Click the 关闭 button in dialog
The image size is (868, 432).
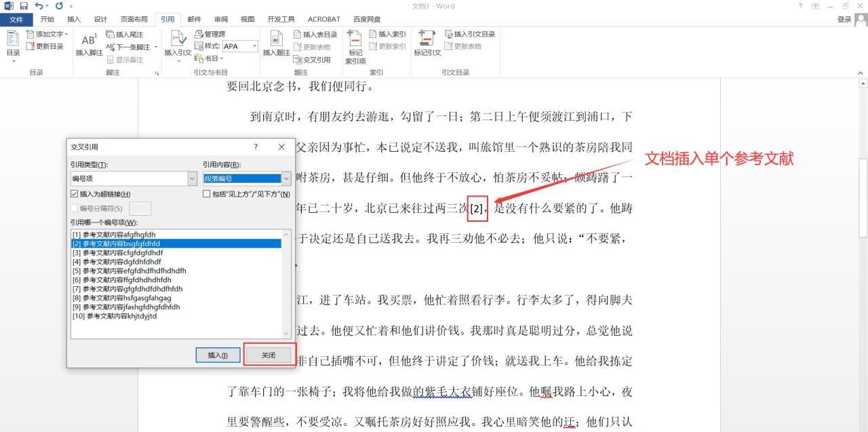tap(269, 355)
